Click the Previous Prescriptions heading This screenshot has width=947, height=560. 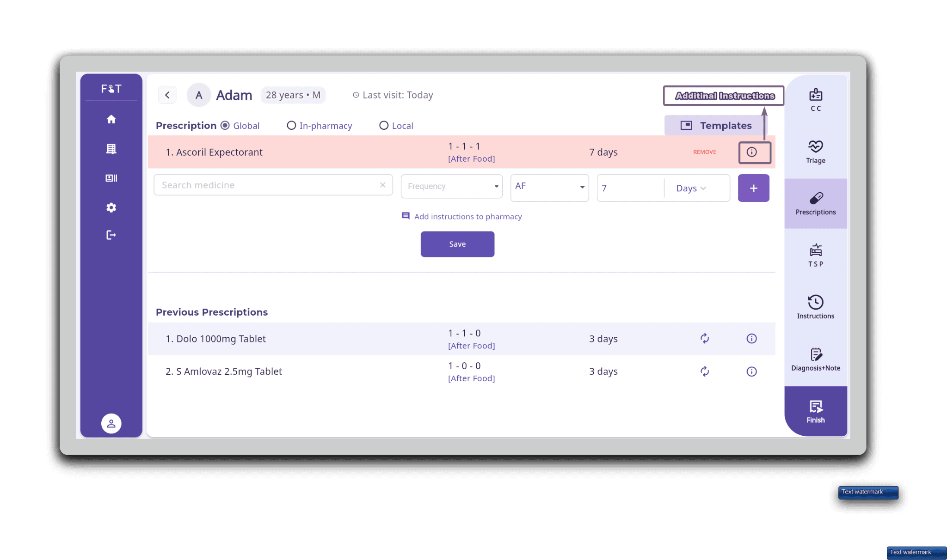212,312
